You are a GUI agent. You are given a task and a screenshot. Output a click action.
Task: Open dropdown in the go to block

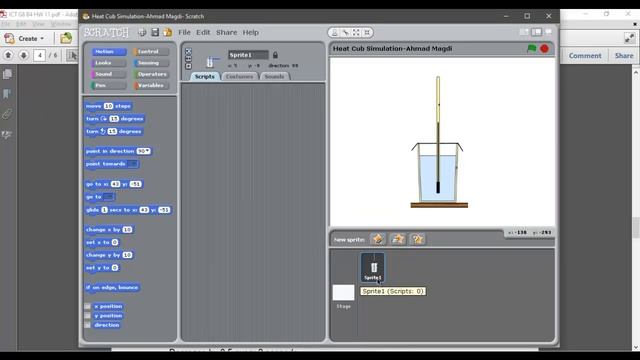tap(108, 197)
